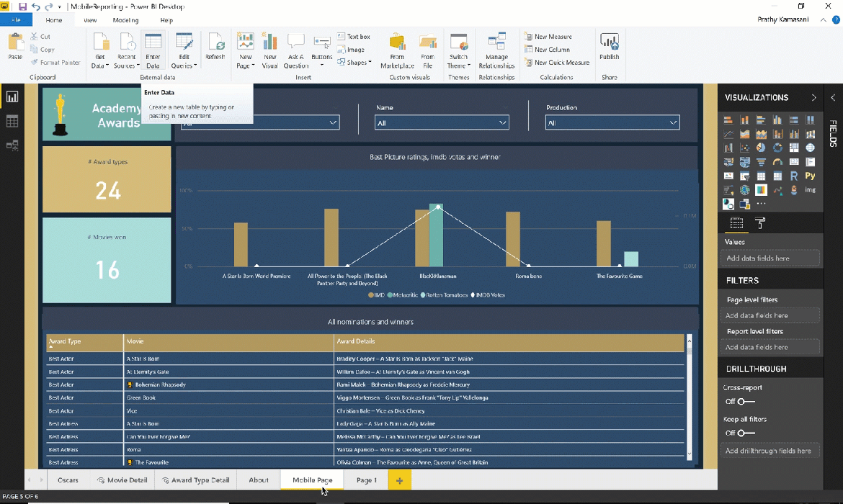Undo the last action in title bar
Screen dimensions: 843x504
click(36, 6)
